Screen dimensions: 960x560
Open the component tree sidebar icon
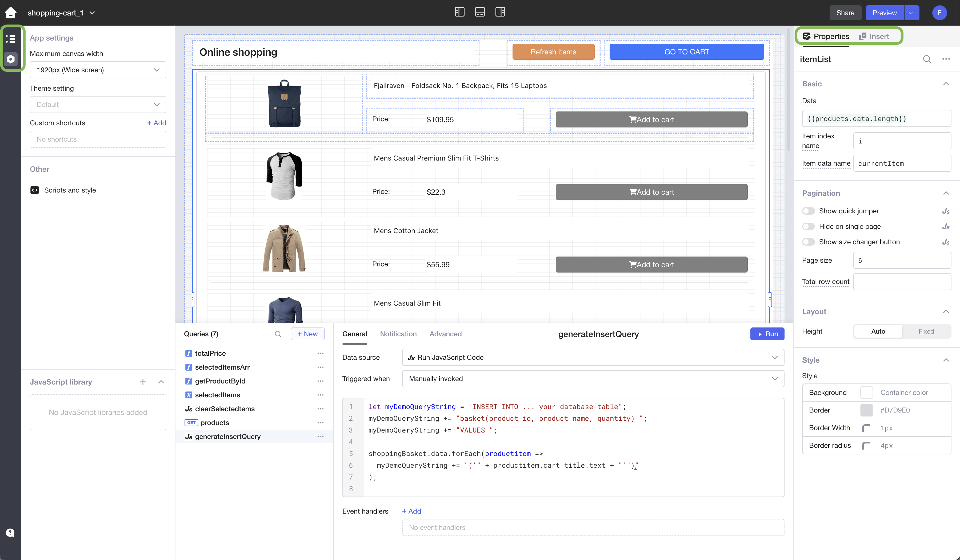(11, 39)
